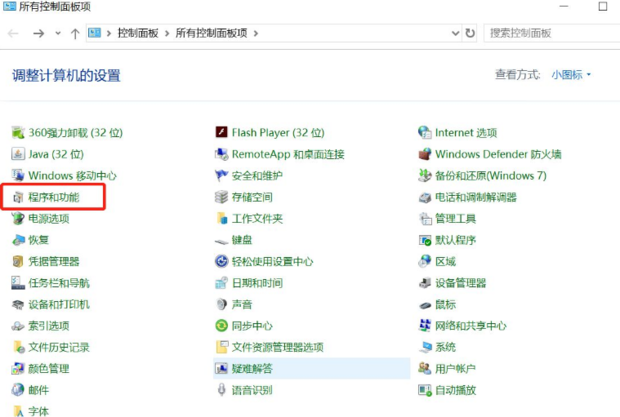This screenshot has width=620, height=417.
Task: Click the 备份和还原(Windows 7) link
Action: point(491,175)
